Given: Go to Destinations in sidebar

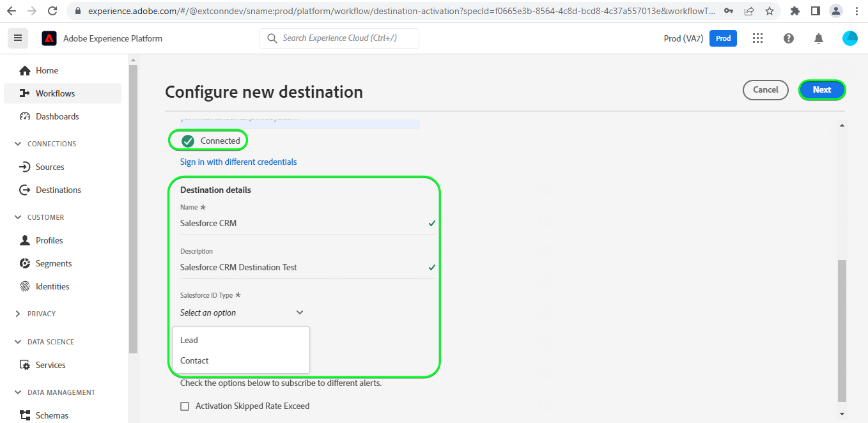Looking at the screenshot, I should pos(58,190).
